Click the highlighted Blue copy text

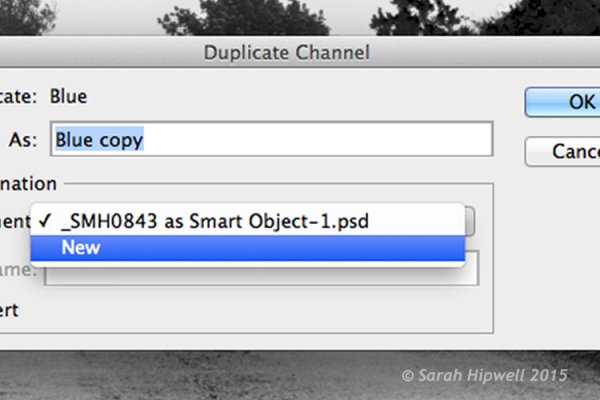pos(99,140)
